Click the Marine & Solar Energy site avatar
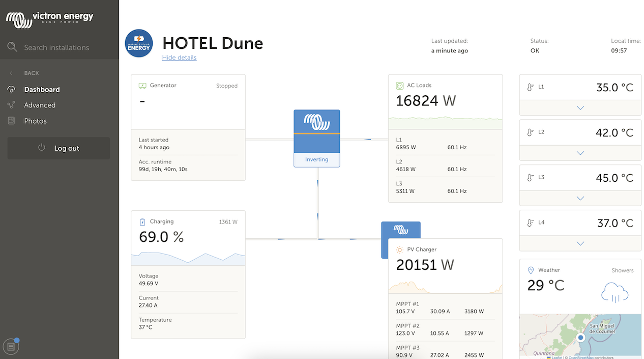 (x=139, y=43)
